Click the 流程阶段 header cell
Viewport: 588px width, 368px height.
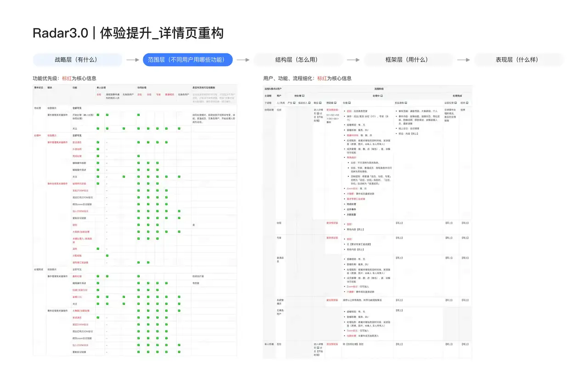coord(379,89)
